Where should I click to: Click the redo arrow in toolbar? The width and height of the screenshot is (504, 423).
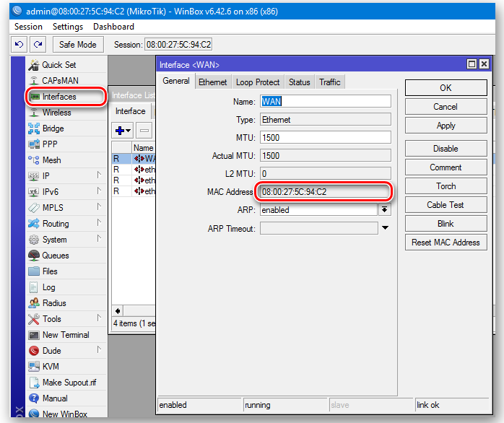pos(38,45)
